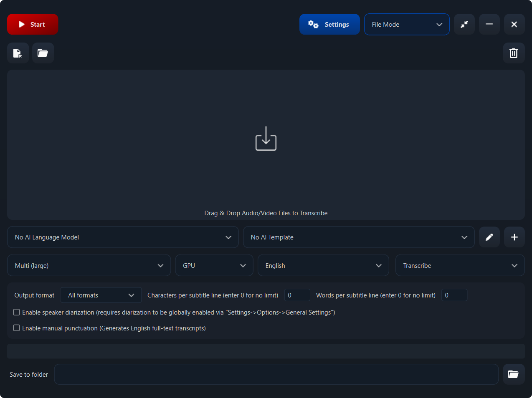This screenshot has height=398, width=532.
Task: Enable speaker diarization
Action: [x=16, y=312]
